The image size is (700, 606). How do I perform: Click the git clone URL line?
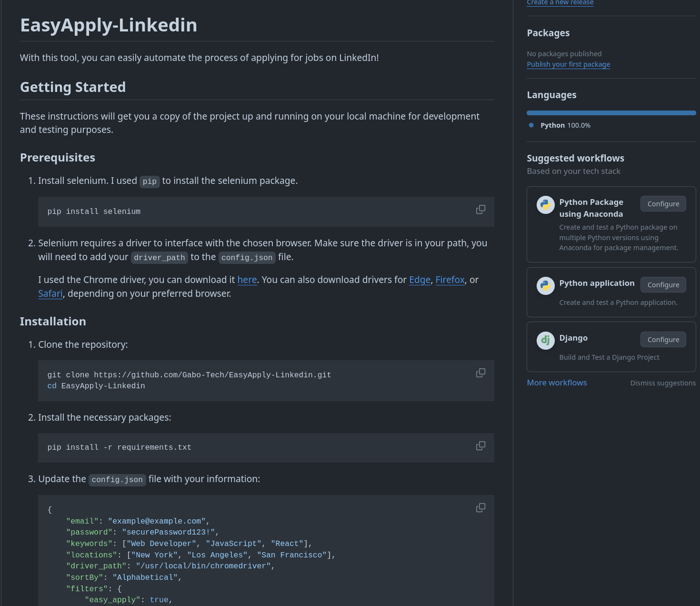[189, 375]
